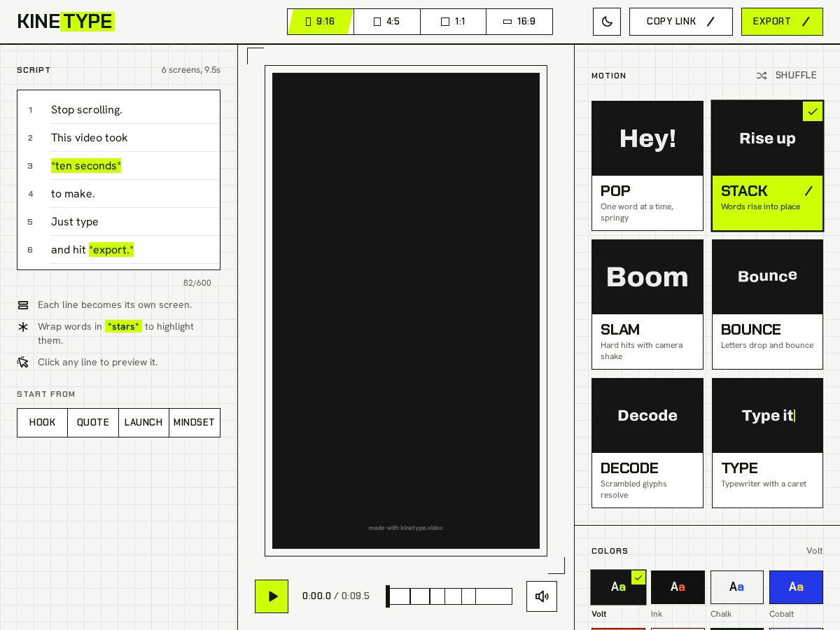840x630 pixels.
Task: Toggle dark mode with the moon icon
Action: pyautogui.click(x=607, y=22)
